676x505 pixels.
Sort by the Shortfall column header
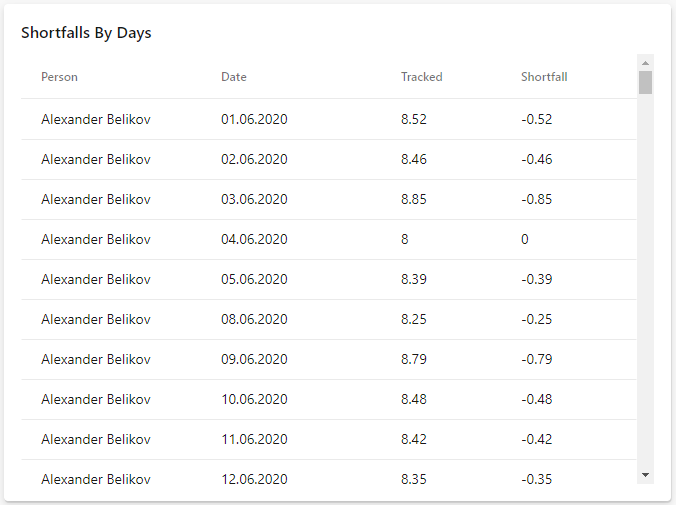544,77
